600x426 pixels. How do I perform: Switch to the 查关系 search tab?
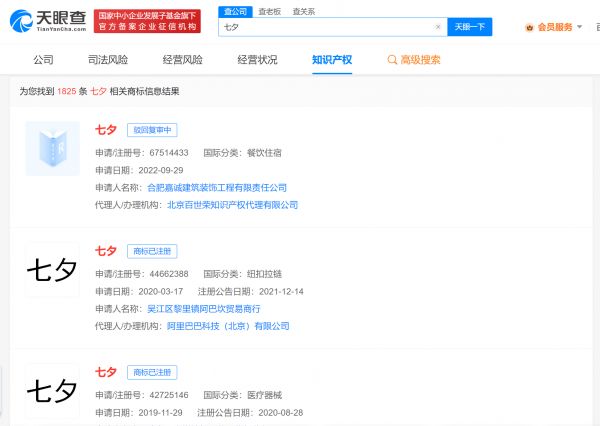[x=301, y=11]
